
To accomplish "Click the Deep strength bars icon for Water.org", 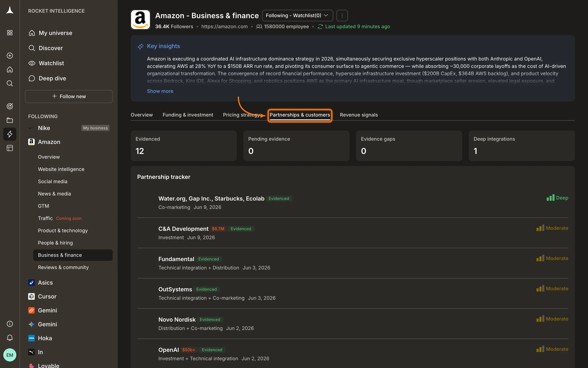I will point(550,198).
